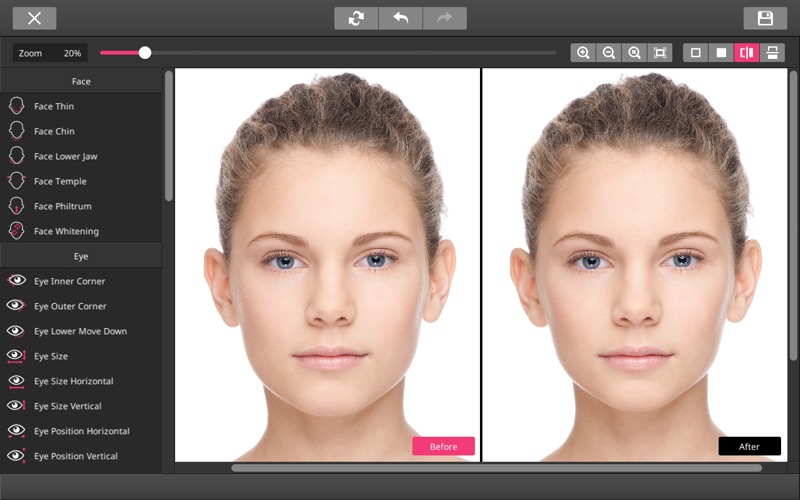Click the Face Lower Jaw icon

(x=16, y=156)
